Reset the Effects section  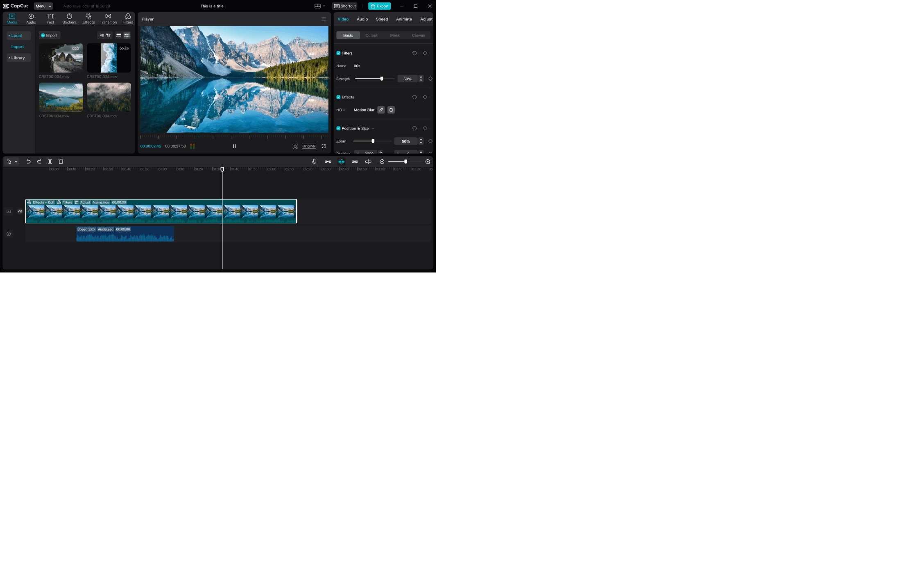414,97
